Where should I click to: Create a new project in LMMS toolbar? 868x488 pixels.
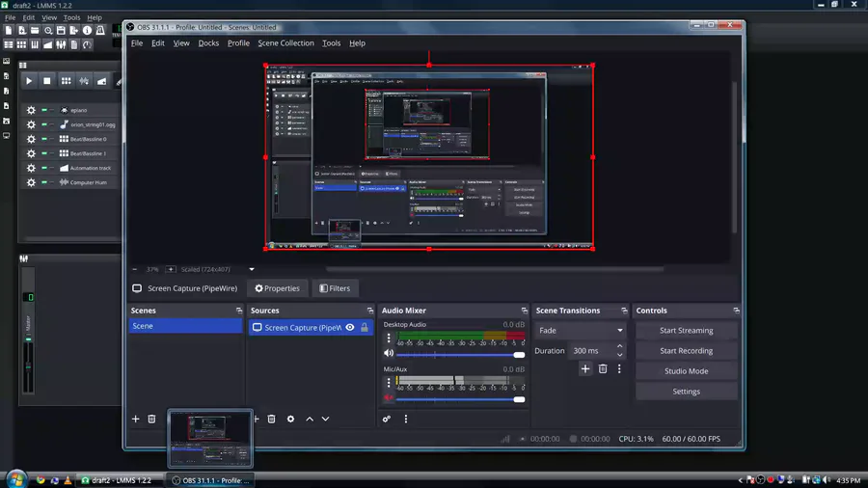coord(9,31)
